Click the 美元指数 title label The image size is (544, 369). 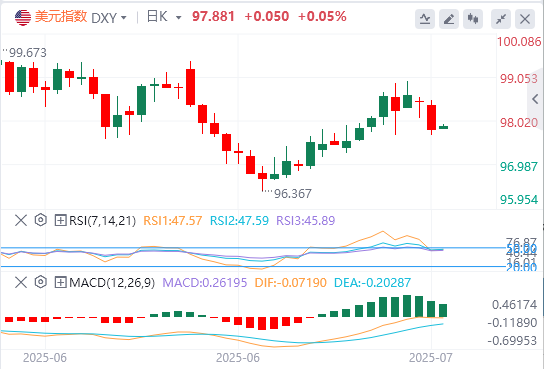61,16
